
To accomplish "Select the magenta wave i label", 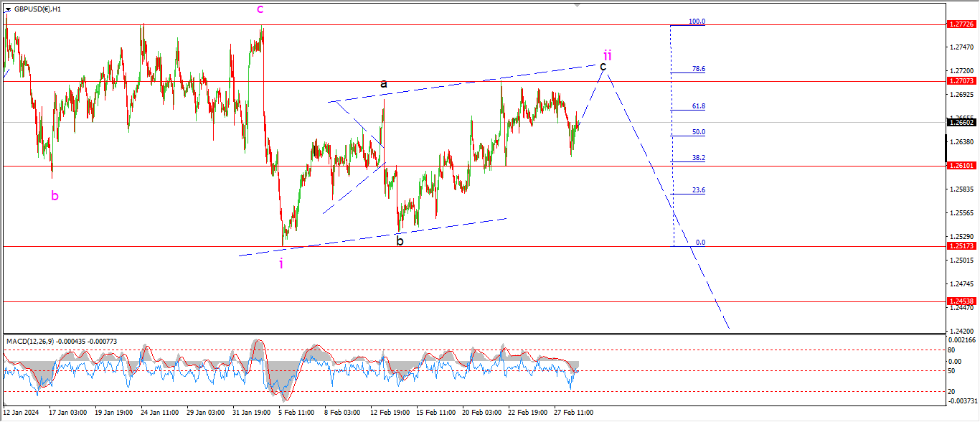I will point(281,263).
